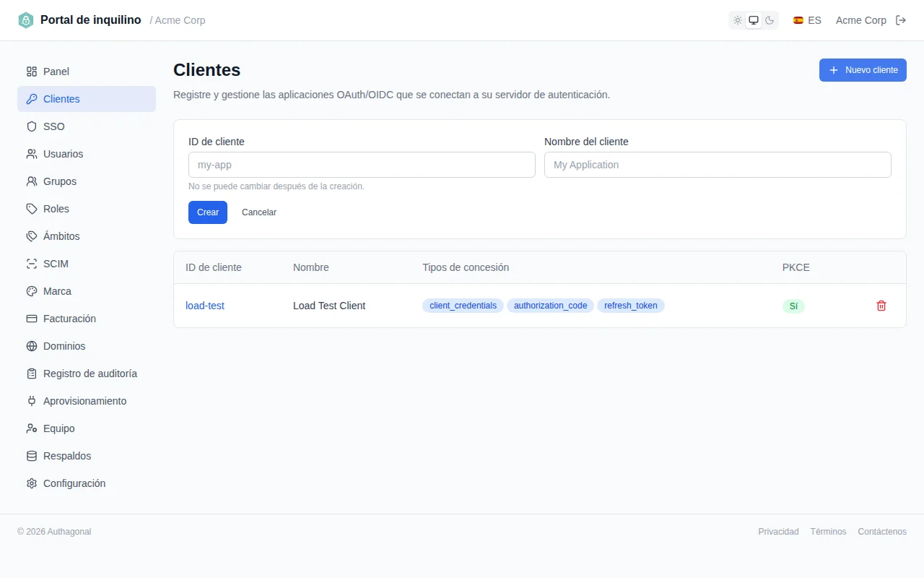Click the Marca palette icon
This screenshot has width=924, height=578.
pos(32,291)
